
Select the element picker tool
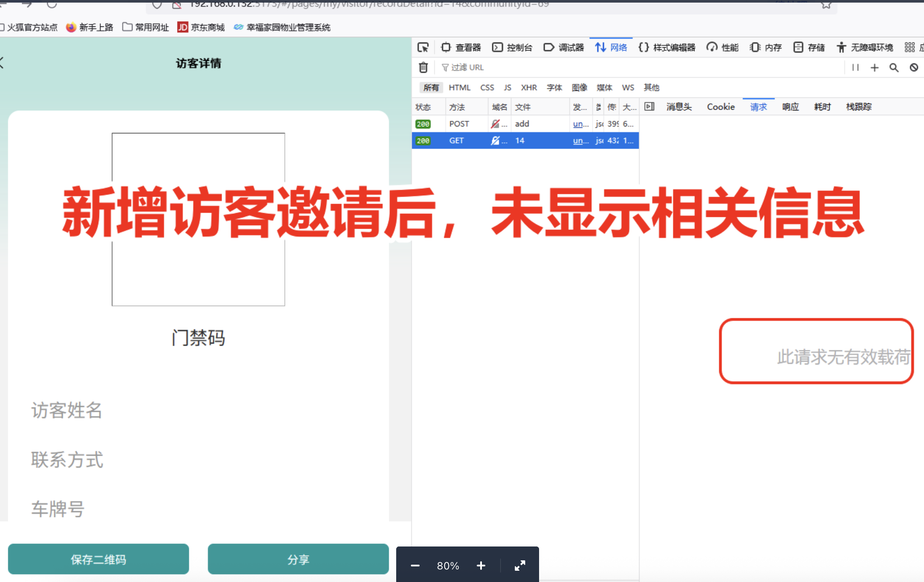tap(423, 47)
